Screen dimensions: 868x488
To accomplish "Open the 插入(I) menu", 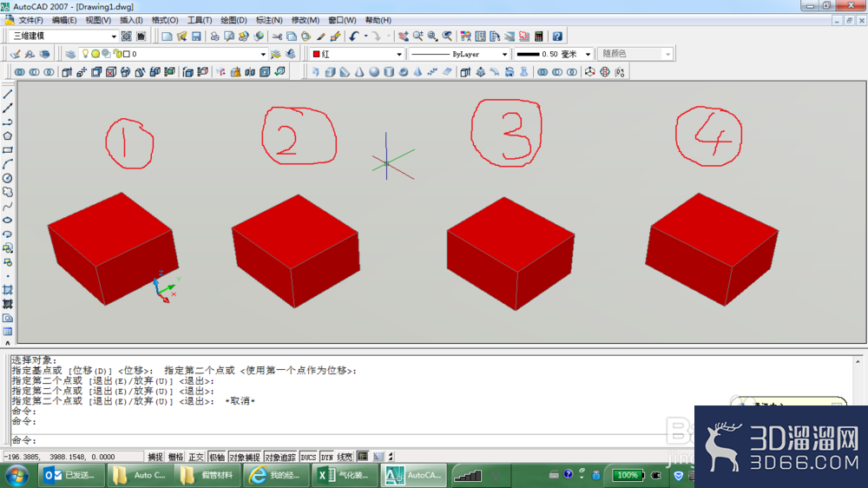I will pos(131,20).
